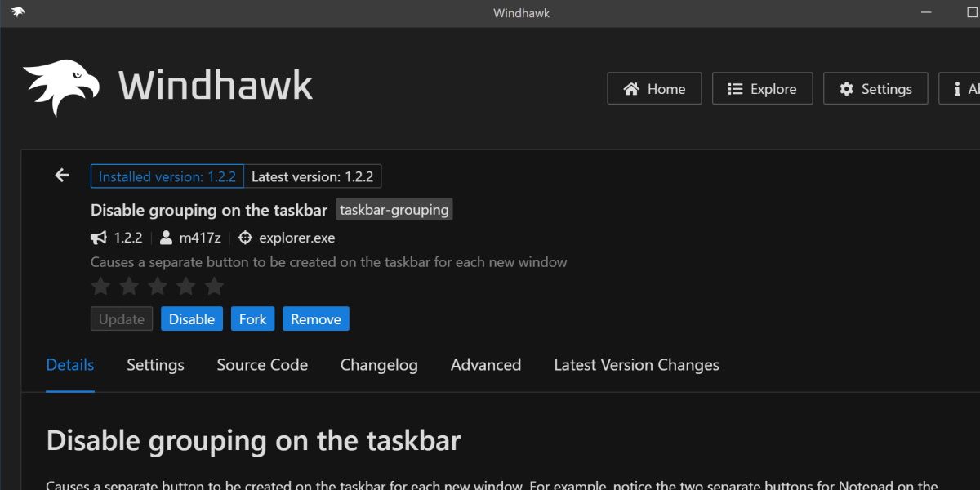Screen dimensions: 980x490
Task: Click the author icon beside m417z
Action: (x=166, y=238)
